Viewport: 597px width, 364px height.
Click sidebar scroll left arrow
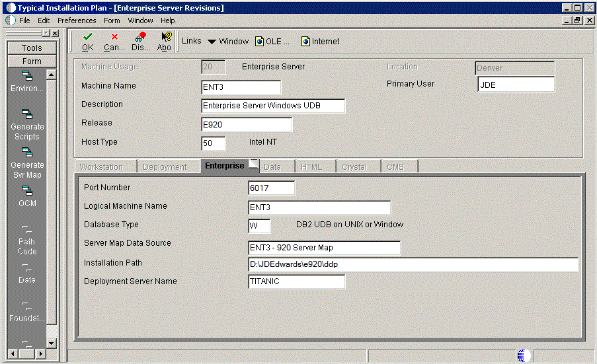click(x=13, y=353)
